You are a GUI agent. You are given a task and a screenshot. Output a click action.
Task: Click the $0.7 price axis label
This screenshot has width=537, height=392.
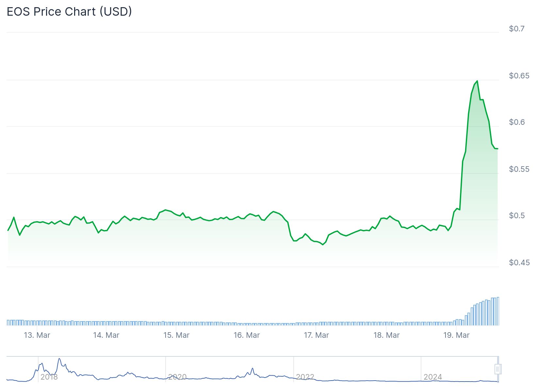coord(517,29)
